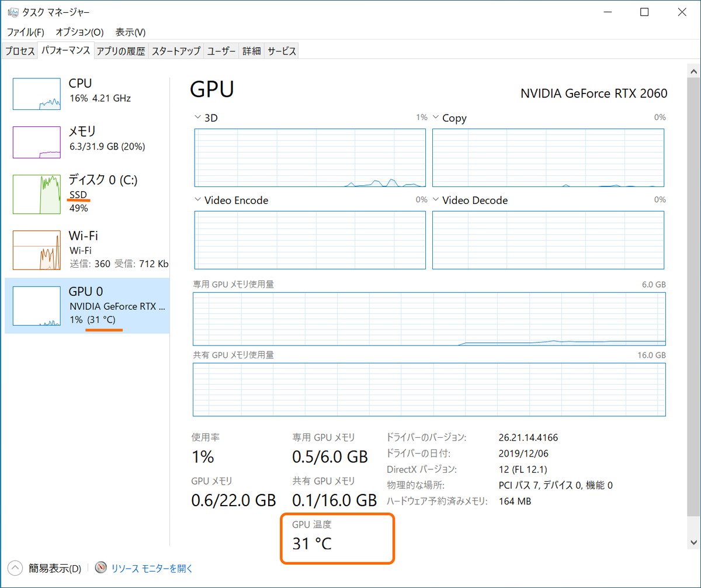
Task: Select the Wi-Fi graph in the sidebar
Action: pyautogui.click(x=36, y=250)
